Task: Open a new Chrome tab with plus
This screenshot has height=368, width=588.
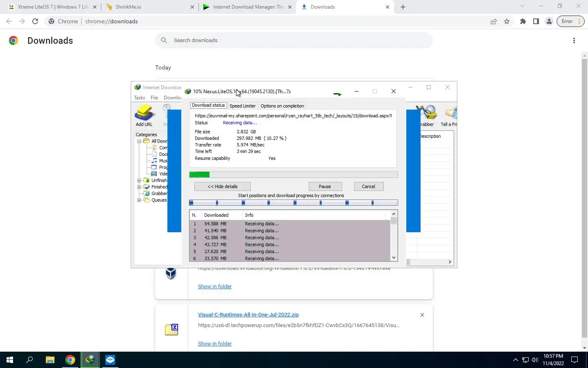Action: coord(403,7)
